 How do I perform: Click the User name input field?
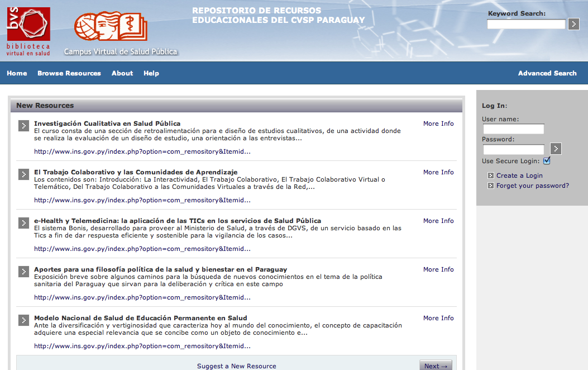[513, 129]
